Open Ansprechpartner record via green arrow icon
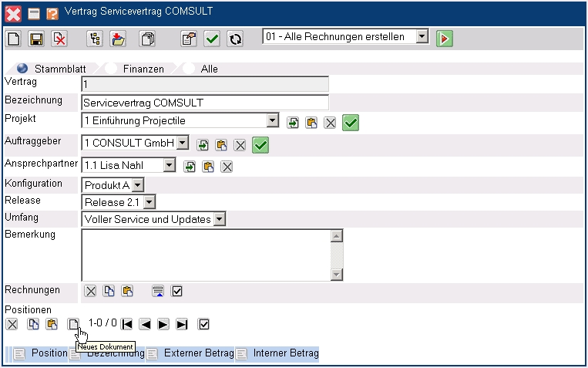The image size is (588, 368). click(x=190, y=167)
